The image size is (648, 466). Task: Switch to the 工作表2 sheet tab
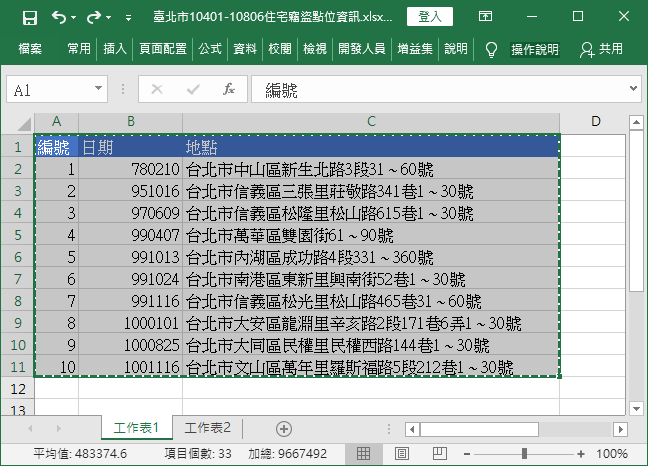(x=207, y=428)
